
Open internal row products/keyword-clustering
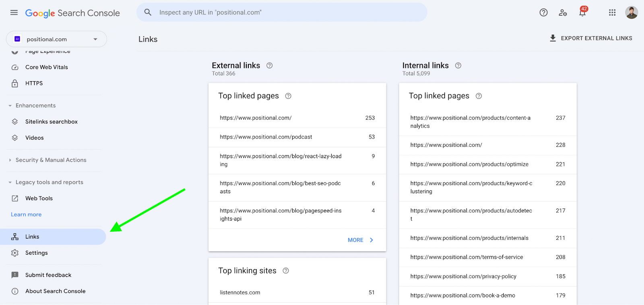488,188
